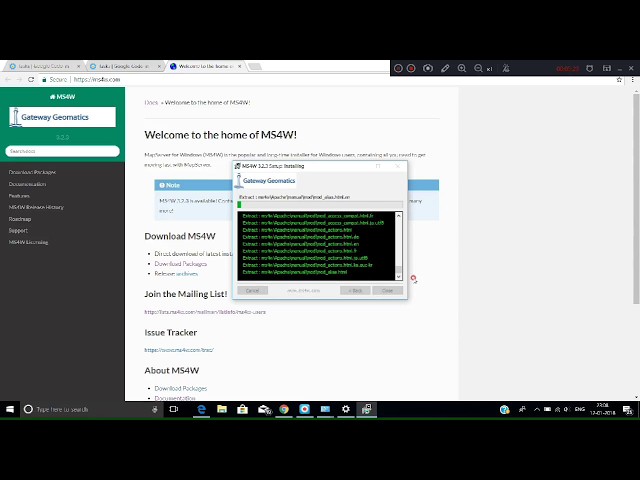The height and width of the screenshot is (480, 640).
Task: Click the recorder's red elapsed timer
Action: pyautogui.click(x=567, y=69)
